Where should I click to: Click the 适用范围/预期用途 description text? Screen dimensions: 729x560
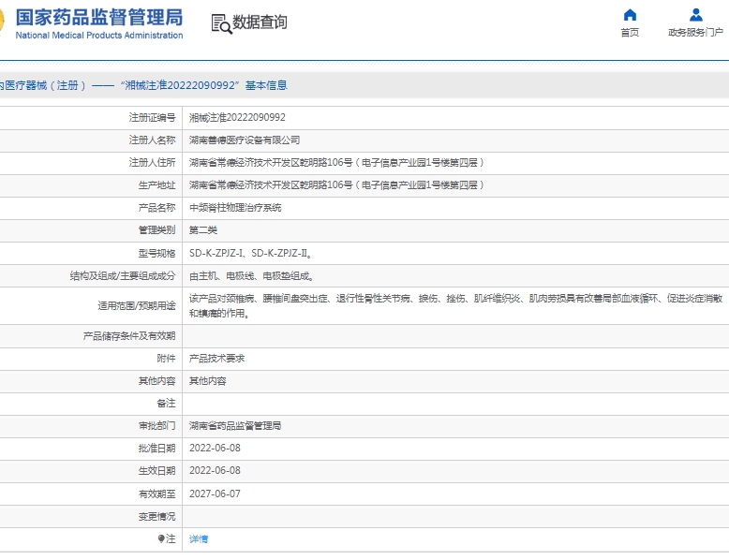(x=455, y=306)
